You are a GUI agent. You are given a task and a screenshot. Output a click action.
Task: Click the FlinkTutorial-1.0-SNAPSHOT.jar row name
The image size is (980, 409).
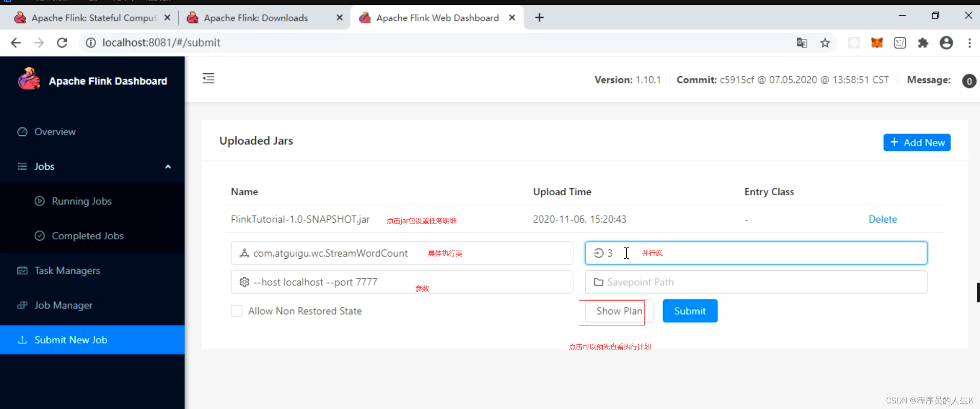pos(300,219)
